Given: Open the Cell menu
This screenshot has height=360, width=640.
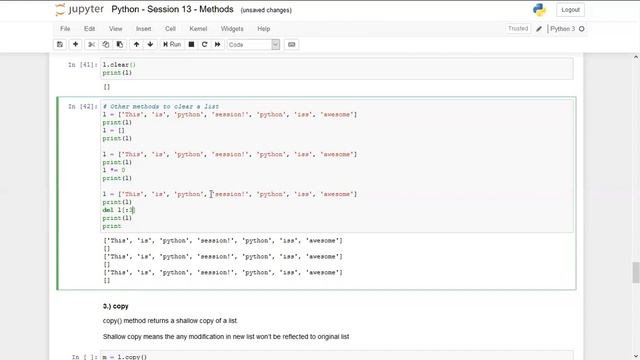Looking at the screenshot, I should 170,29.
